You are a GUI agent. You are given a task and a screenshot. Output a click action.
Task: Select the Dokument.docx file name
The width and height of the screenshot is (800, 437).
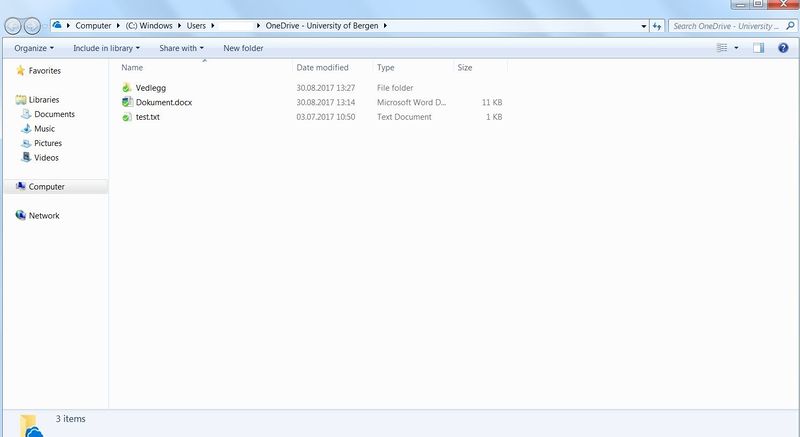(x=164, y=102)
